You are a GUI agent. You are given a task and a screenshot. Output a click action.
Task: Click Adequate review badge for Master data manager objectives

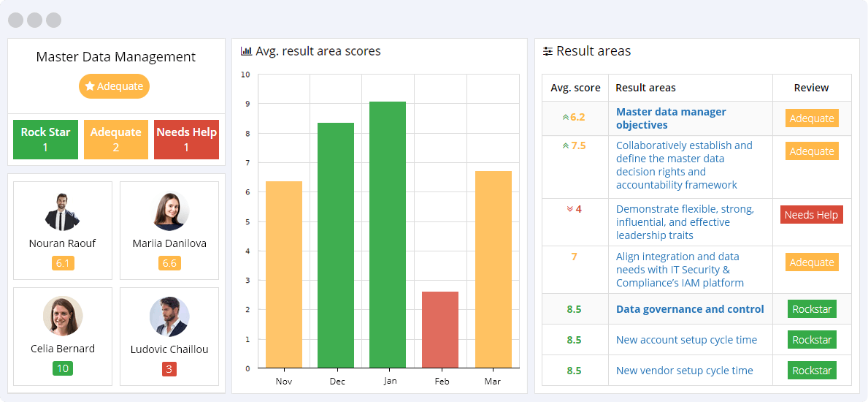click(812, 118)
